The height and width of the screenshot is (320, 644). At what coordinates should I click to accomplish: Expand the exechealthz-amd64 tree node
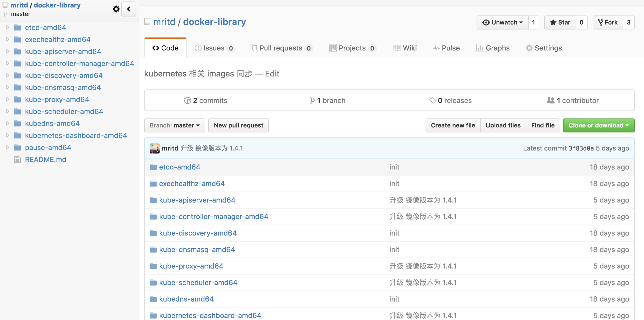pos(8,39)
